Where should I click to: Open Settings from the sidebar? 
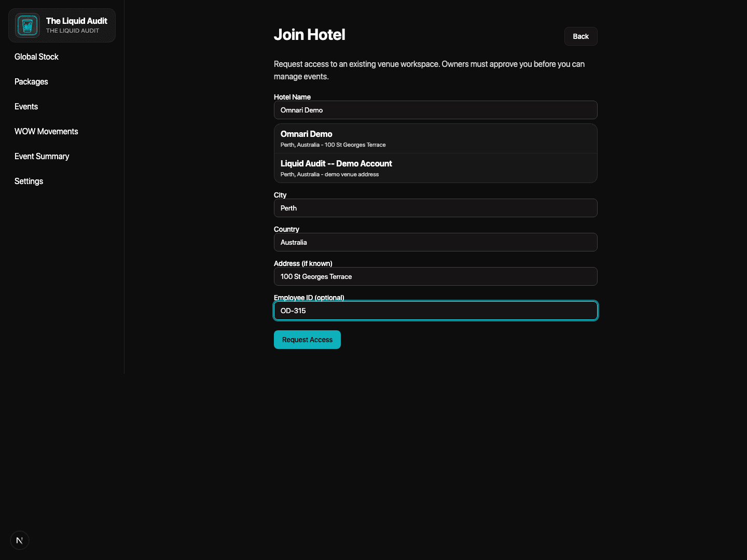pyautogui.click(x=29, y=181)
